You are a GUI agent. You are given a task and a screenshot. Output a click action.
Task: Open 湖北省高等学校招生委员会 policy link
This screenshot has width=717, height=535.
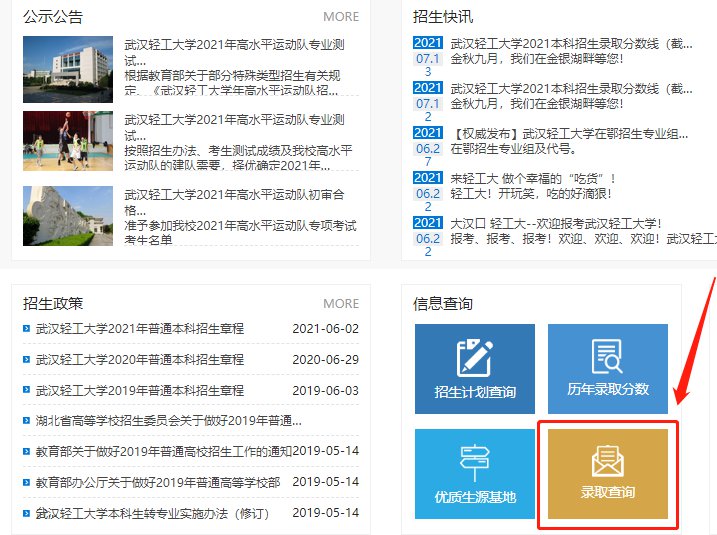169,421
